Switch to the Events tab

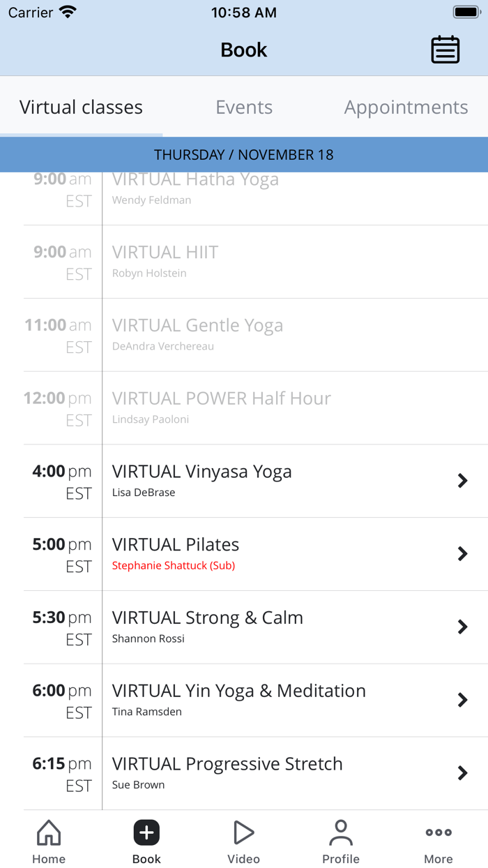coord(244,107)
